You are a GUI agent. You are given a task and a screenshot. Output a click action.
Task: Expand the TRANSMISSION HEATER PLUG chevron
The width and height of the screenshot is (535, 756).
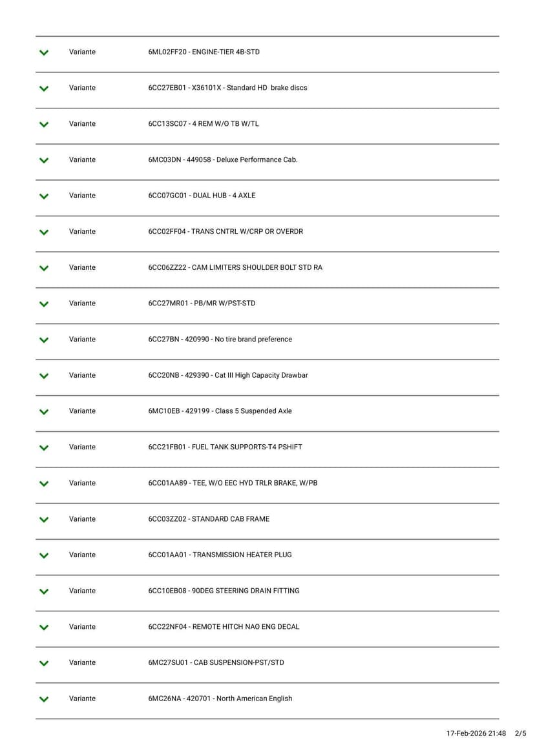[x=43, y=556]
